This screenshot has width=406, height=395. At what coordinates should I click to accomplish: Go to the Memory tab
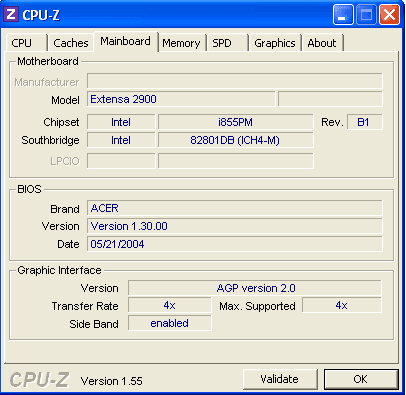[x=182, y=43]
